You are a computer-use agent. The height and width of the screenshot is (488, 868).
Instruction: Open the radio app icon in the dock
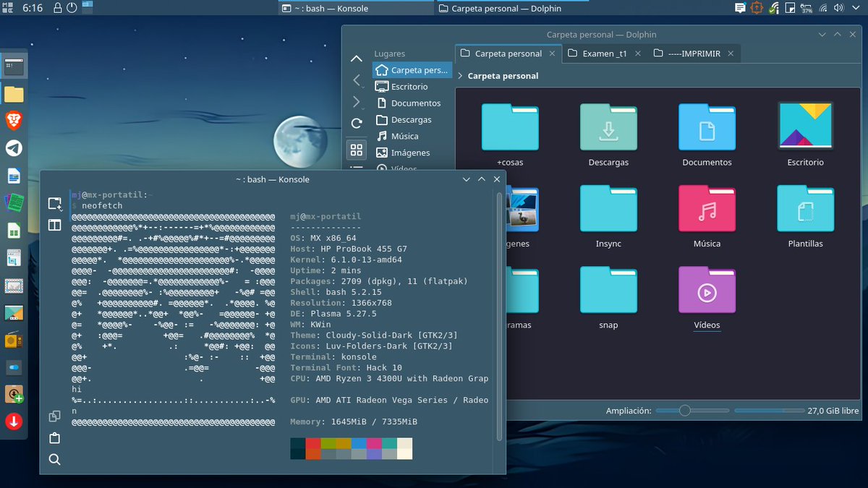[14, 340]
